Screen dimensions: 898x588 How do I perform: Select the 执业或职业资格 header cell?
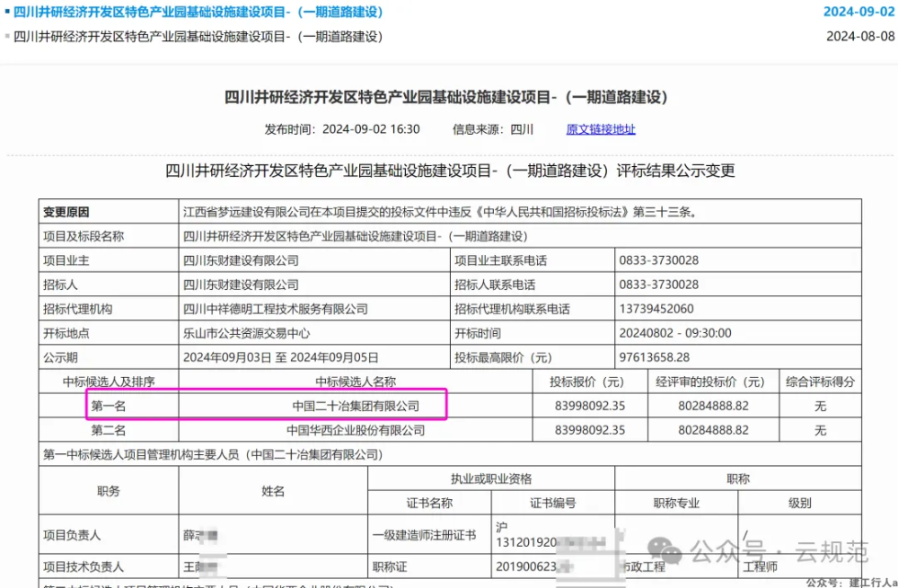491,478
